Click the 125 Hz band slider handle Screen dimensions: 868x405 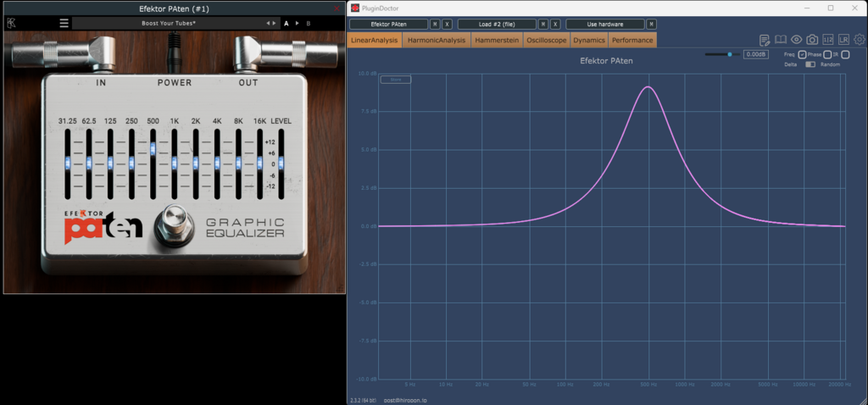click(x=110, y=163)
